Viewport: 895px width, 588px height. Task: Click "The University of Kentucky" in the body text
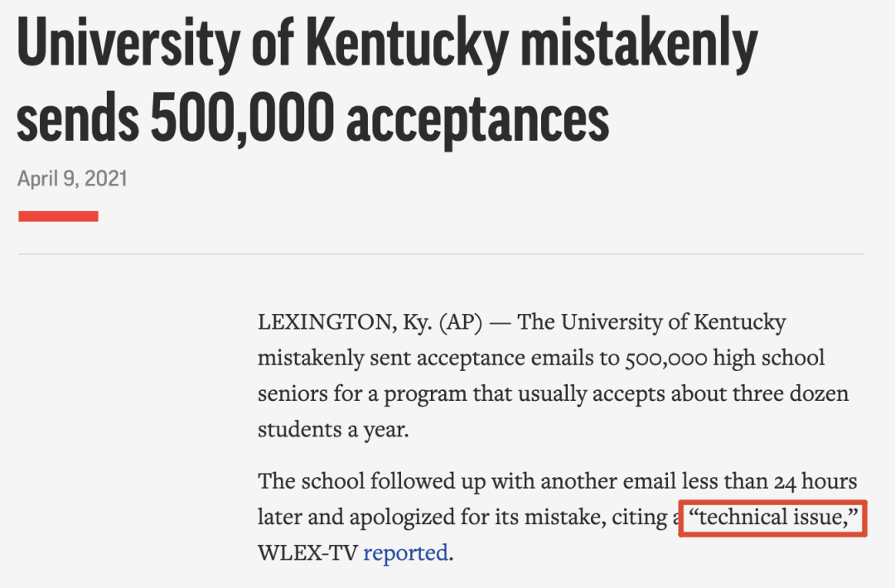point(651,322)
